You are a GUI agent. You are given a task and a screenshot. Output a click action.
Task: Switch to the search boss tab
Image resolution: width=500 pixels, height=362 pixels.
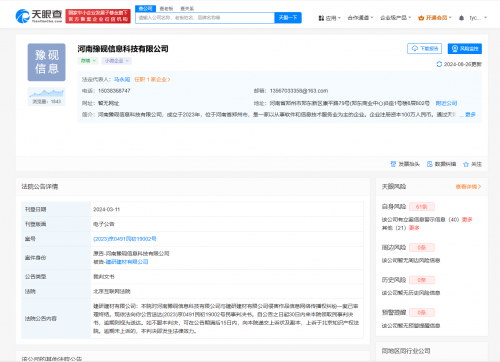pyautogui.click(x=166, y=8)
